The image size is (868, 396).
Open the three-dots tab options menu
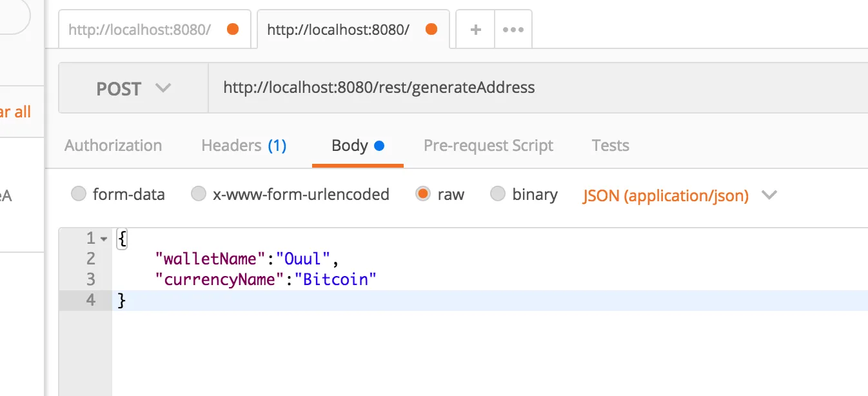[513, 30]
